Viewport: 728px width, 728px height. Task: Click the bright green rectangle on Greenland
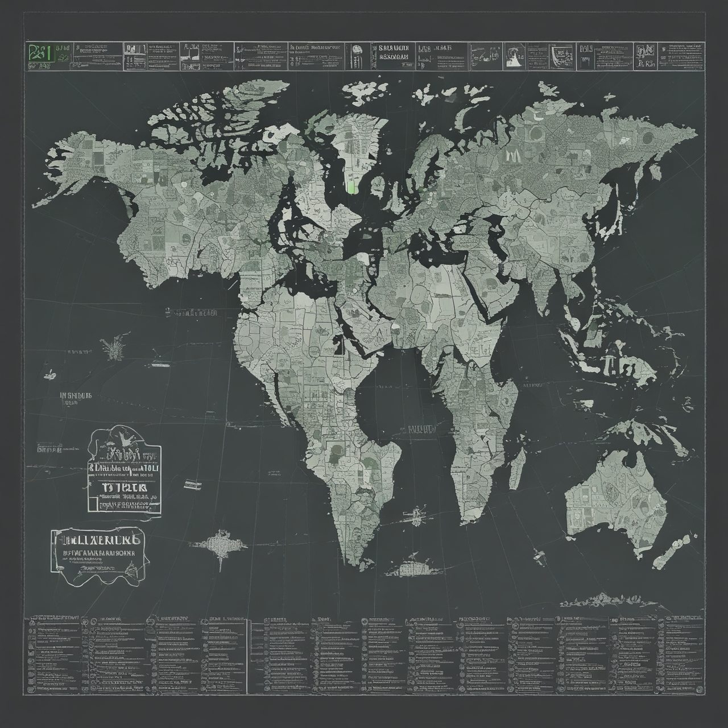point(351,187)
